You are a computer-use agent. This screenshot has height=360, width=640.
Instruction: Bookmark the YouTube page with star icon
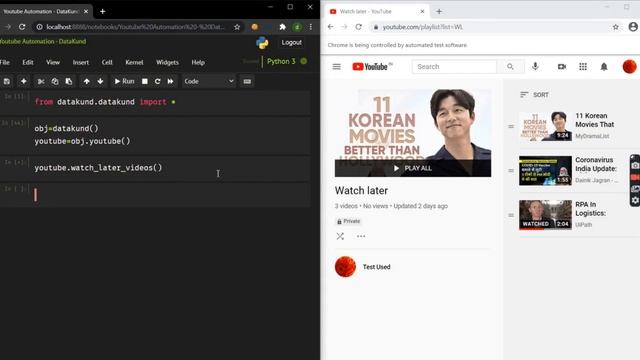click(x=616, y=27)
